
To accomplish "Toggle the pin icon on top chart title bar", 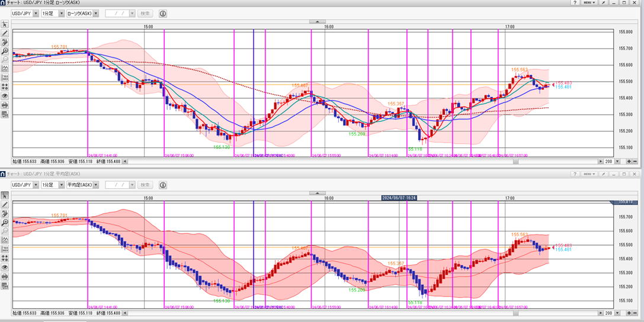I will point(603,3).
